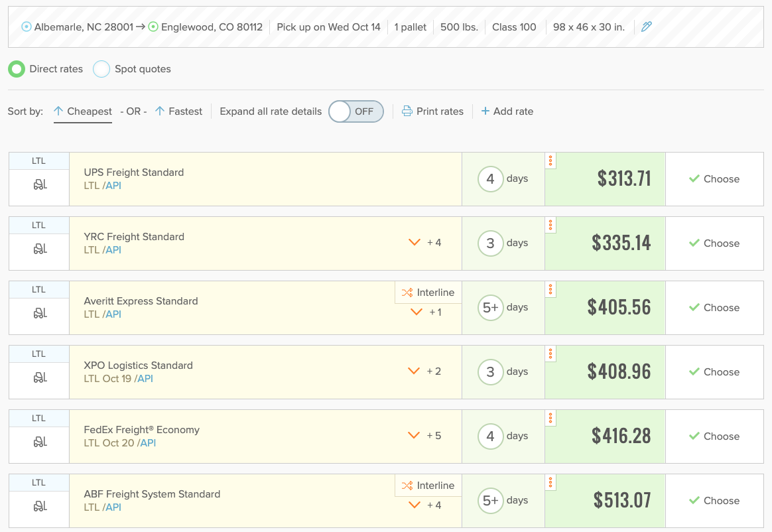Click the forklift icon in FedEx Freight row
This screenshot has width=772, height=532.
click(x=40, y=442)
